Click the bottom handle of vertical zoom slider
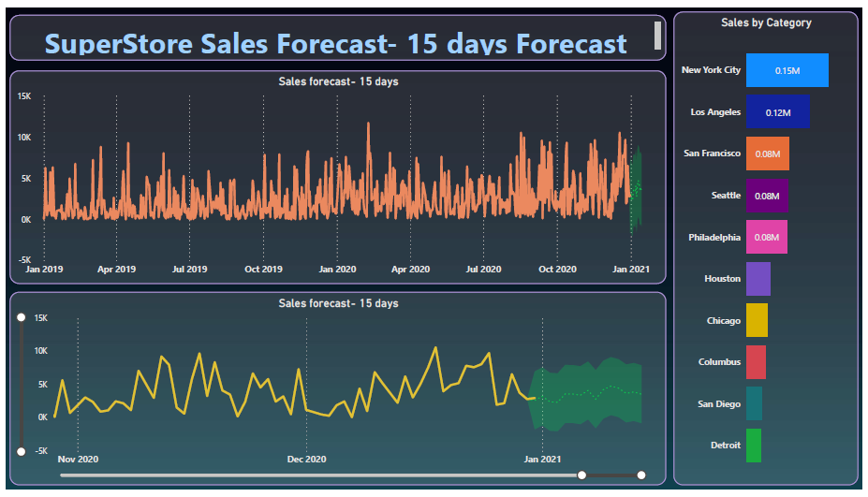This screenshot has width=868, height=497. tap(21, 452)
